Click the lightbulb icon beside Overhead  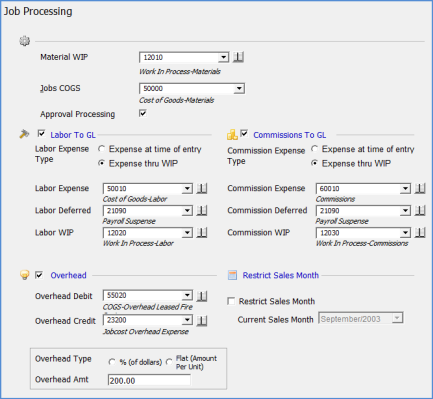(x=24, y=275)
